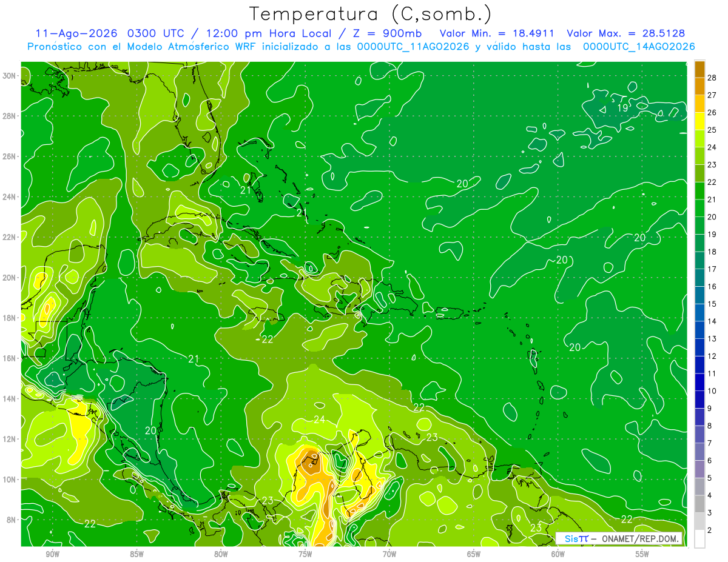
Task: Click the title "Temperatura (C,somb.)"
Action: [x=370, y=14]
